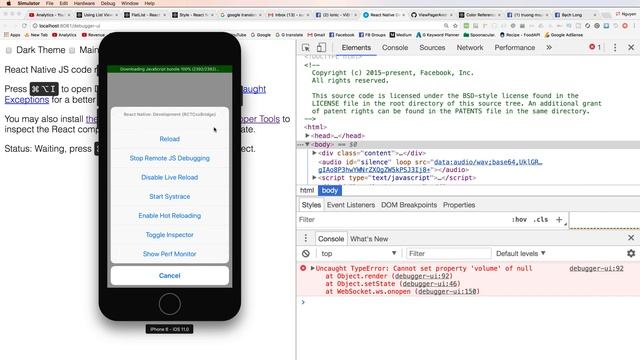
Task: Open the Exceptions link on the page
Action: click(27, 100)
